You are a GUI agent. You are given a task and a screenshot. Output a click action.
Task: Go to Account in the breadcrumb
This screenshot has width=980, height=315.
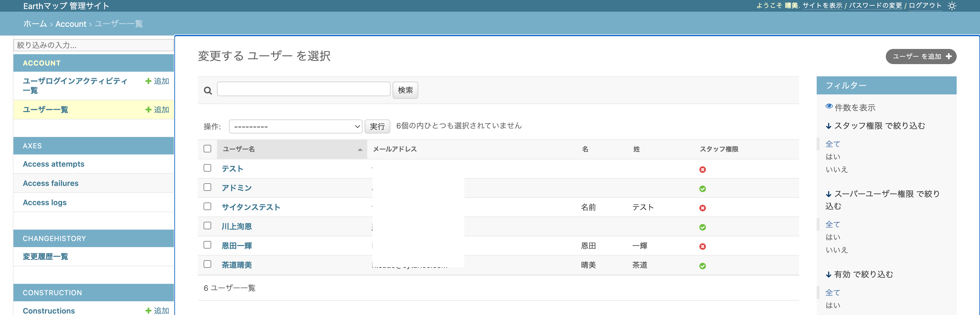pyautogui.click(x=71, y=24)
